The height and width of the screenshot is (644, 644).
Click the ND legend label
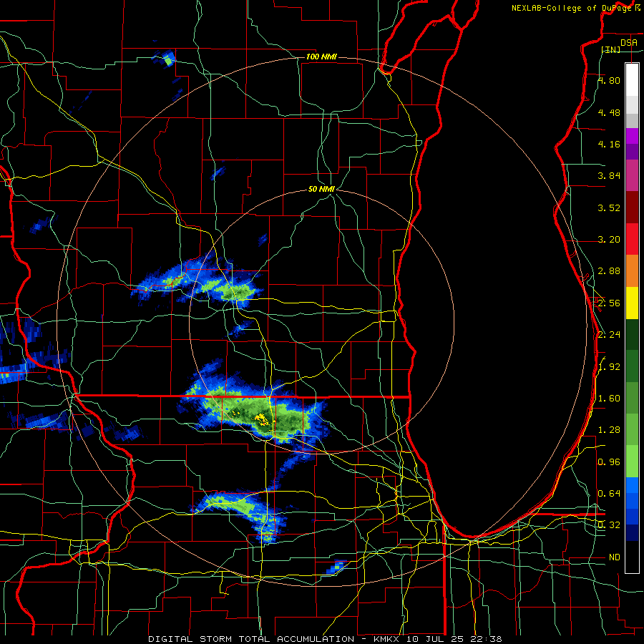point(615,557)
